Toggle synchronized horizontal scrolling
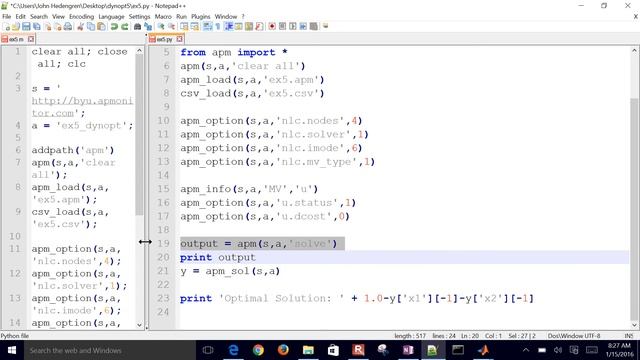Screen dimensions: 640x360 [x=195, y=27]
